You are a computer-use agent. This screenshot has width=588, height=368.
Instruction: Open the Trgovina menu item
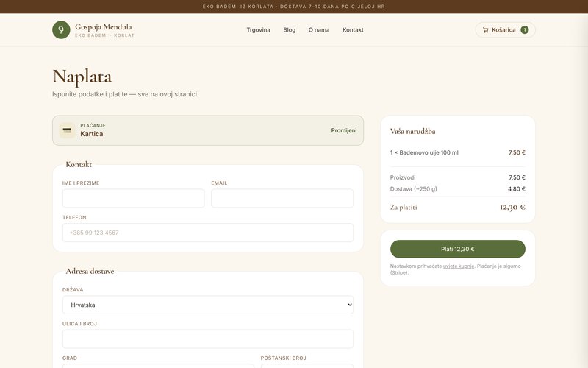[x=258, y=29]
